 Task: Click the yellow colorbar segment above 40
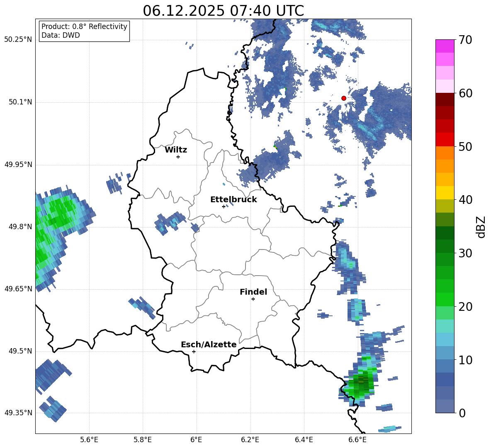[x=445, y=193]
